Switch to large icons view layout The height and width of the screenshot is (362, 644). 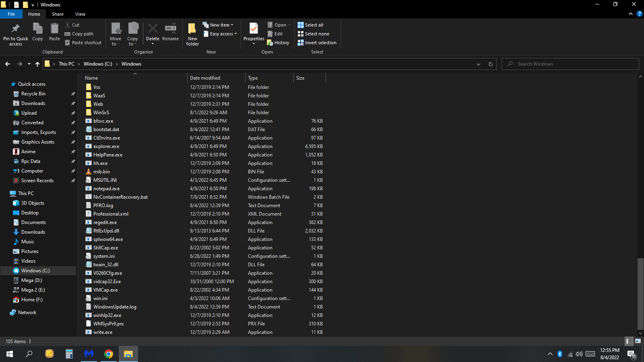(x=638, y=341)
